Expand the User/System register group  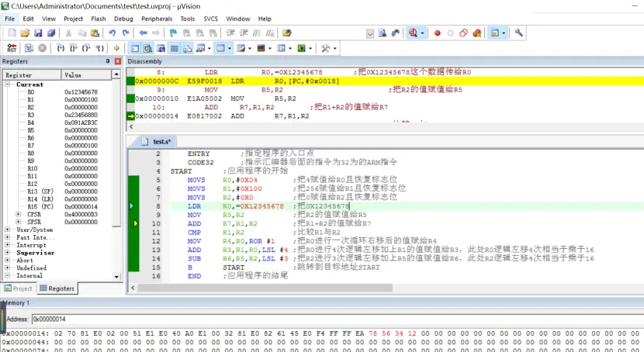[8, 229]
